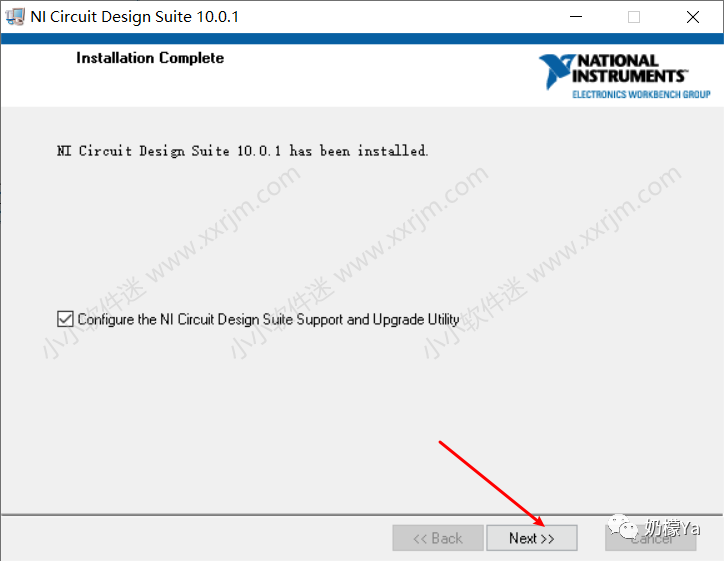Click the disabled << Back button
This screenshot has height=561, width=724.
438,538
